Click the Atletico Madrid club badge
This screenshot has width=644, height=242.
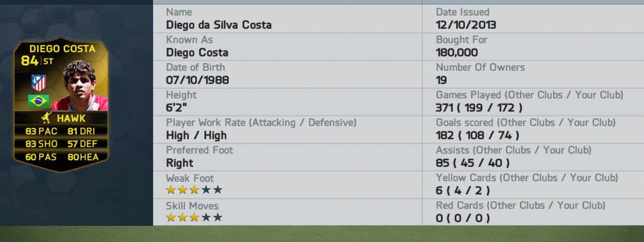39,82
